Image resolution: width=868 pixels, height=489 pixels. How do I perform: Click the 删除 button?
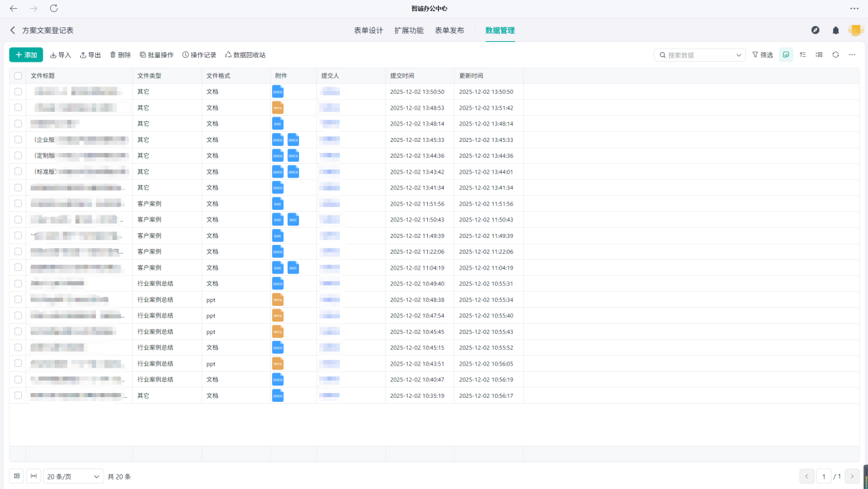(x=121, y=55)
